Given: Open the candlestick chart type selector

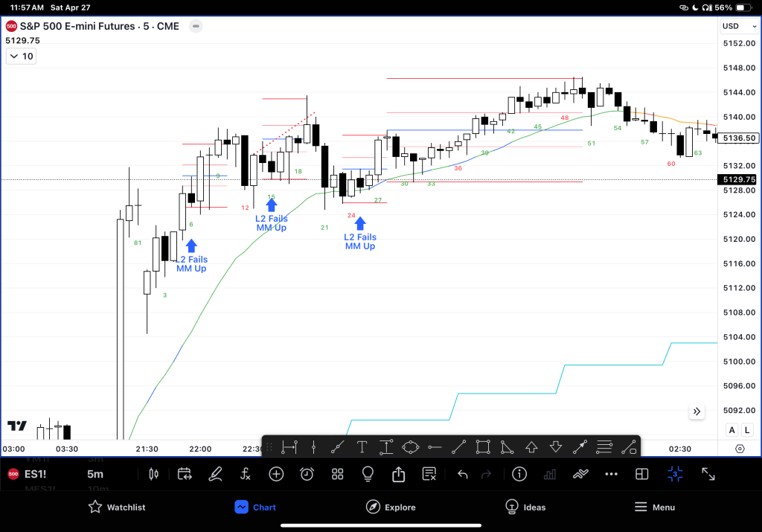Looking at the screenshot, I should (155, 474).
